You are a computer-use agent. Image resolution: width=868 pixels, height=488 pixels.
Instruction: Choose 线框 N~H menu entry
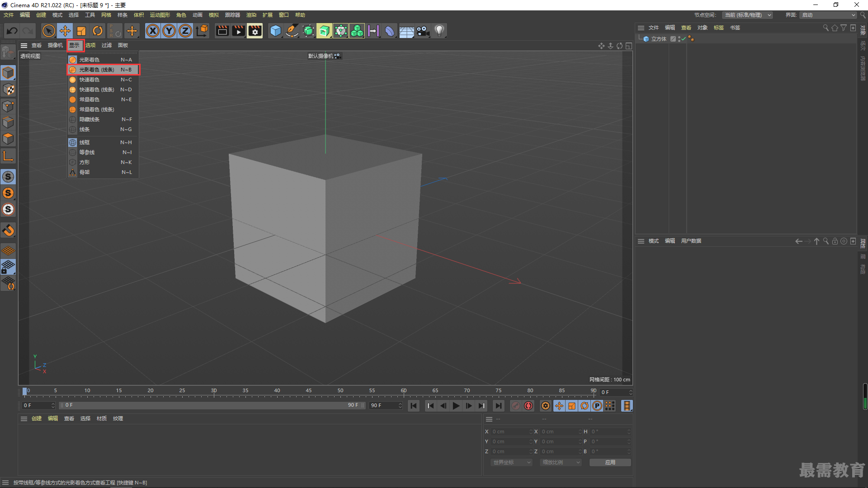[x=103, y=142]
